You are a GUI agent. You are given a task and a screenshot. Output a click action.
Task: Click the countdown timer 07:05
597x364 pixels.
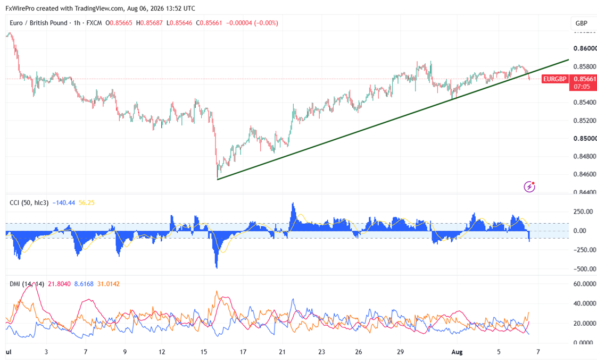[x=582, y=87]
